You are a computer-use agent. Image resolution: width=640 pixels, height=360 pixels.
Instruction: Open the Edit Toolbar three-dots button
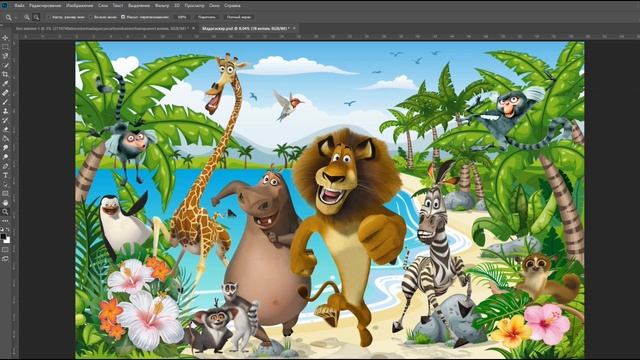5,221
